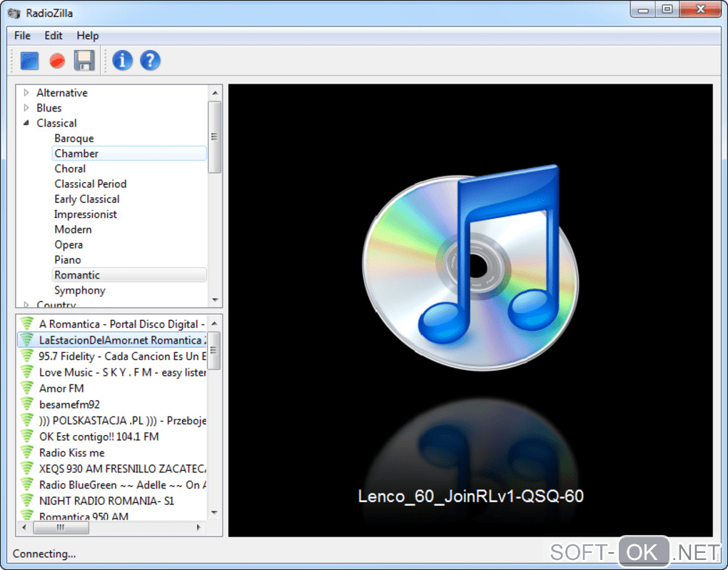
Task: Open the Edit menu
Action: click(54, 36)
